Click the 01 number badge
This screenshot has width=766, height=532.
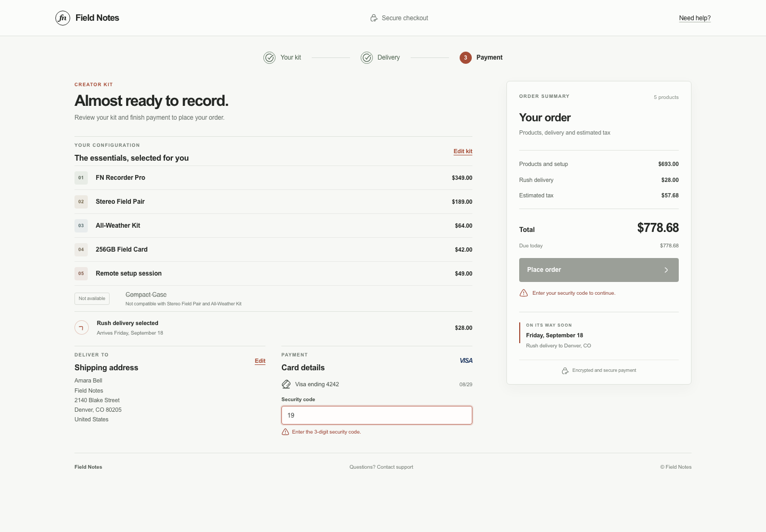coord(81,178)
